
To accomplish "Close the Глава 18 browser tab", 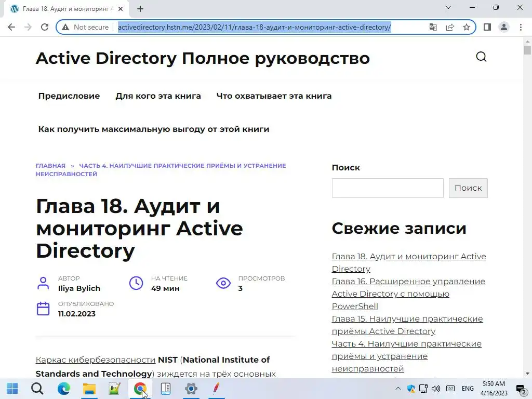I will [x=121, y=9].
